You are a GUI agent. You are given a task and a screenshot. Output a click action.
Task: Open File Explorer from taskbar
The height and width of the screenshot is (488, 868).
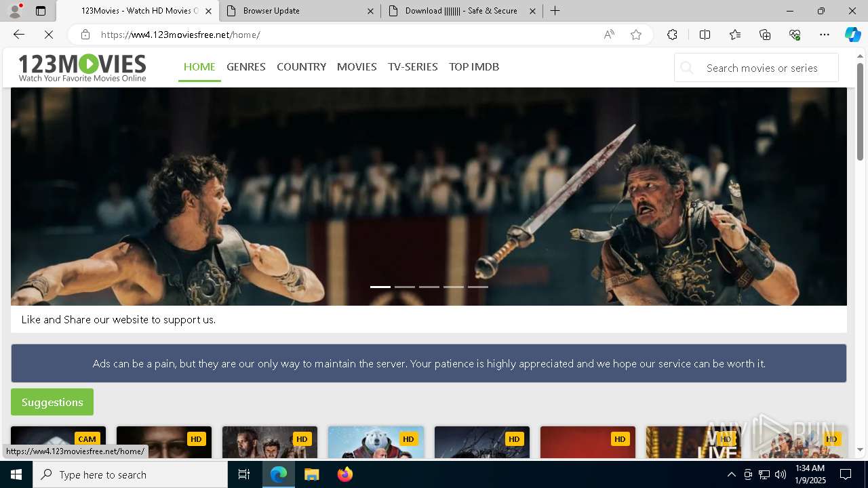(x=311, y=474)
